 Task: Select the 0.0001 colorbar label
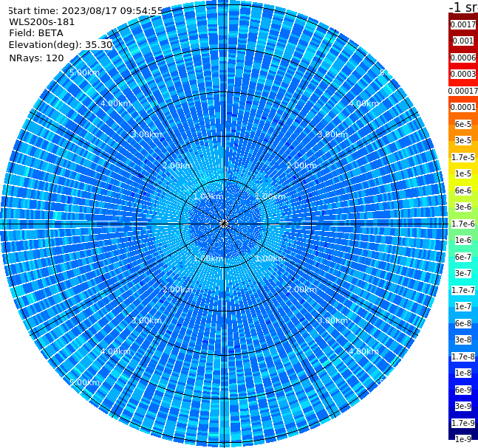(x=463, y=107)
